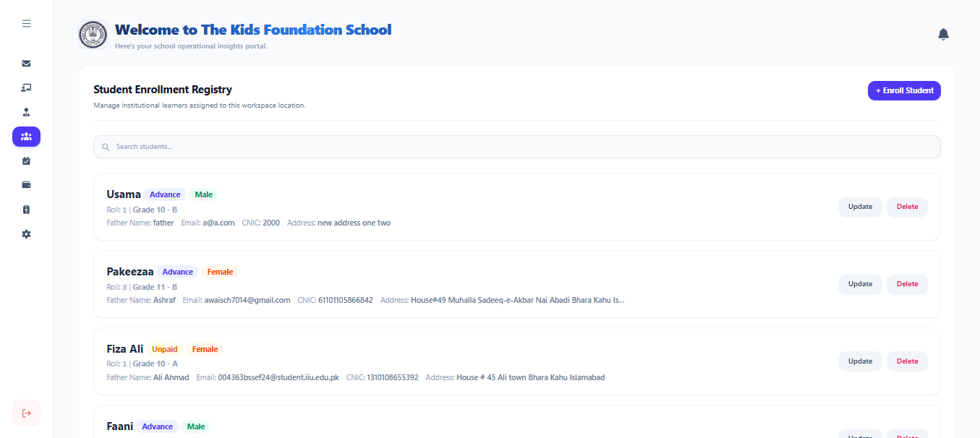Screen dimensions: 980x438
Task: Click the CNIC value 1310108655392
Action: pos(393,377)
